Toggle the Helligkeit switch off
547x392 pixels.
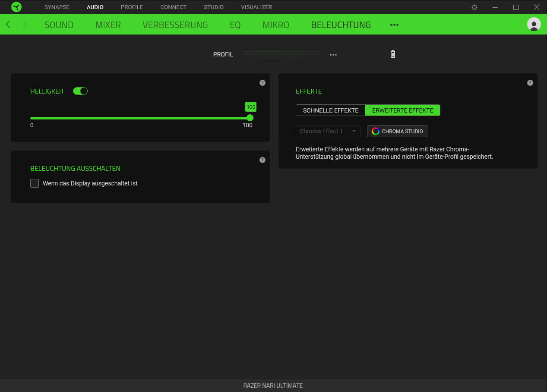point(80,91)
